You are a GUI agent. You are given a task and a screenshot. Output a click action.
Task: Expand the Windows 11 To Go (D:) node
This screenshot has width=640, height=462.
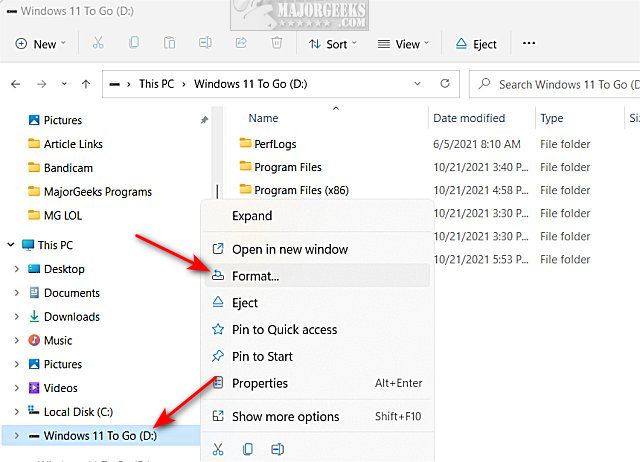tap(17, 436)
